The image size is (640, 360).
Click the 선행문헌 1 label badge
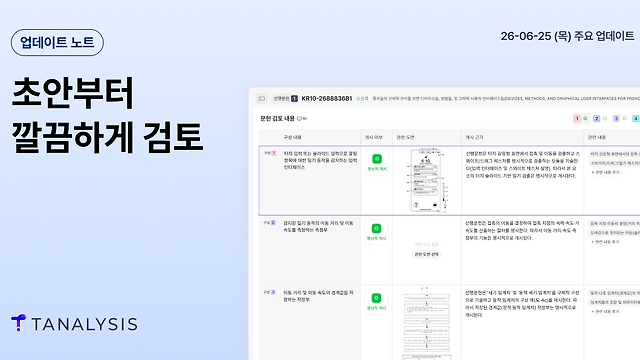pyautogui.click(x=285, y=98)
